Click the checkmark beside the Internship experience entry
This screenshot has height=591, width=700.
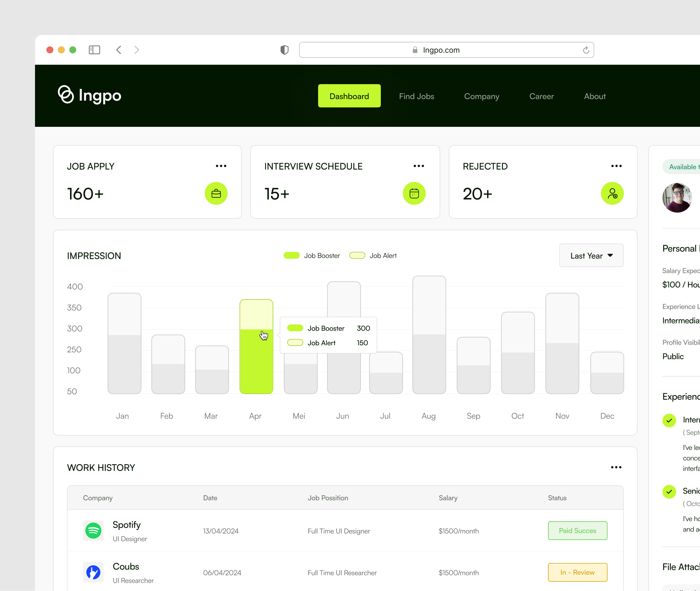(x=669, y=420)
